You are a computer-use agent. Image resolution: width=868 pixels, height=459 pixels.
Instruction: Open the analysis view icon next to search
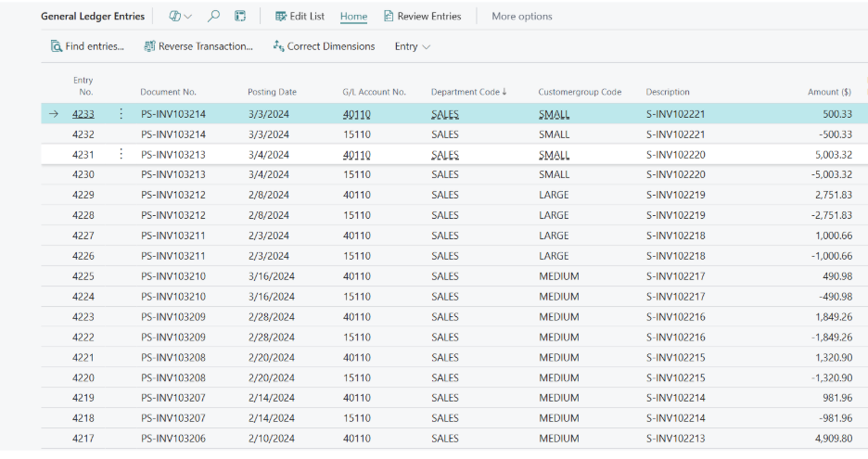point(240,17)
